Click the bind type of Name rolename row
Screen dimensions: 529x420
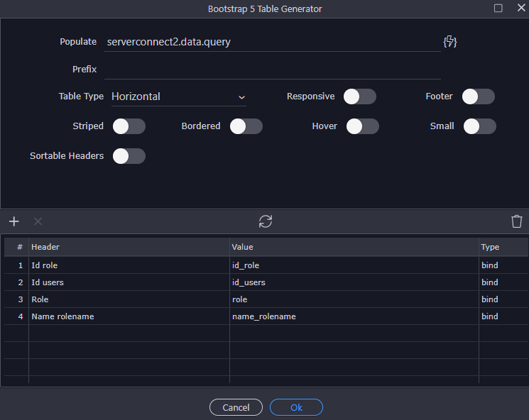click(503, 316)
